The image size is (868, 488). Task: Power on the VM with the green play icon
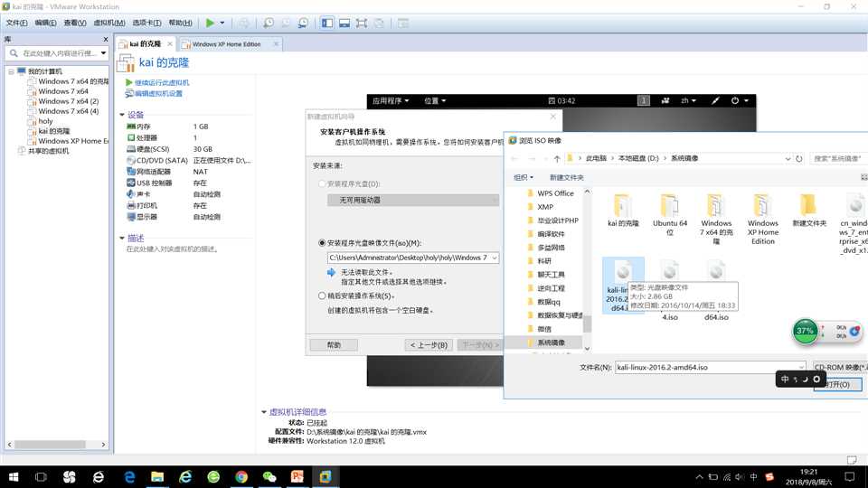click(210, 23)
